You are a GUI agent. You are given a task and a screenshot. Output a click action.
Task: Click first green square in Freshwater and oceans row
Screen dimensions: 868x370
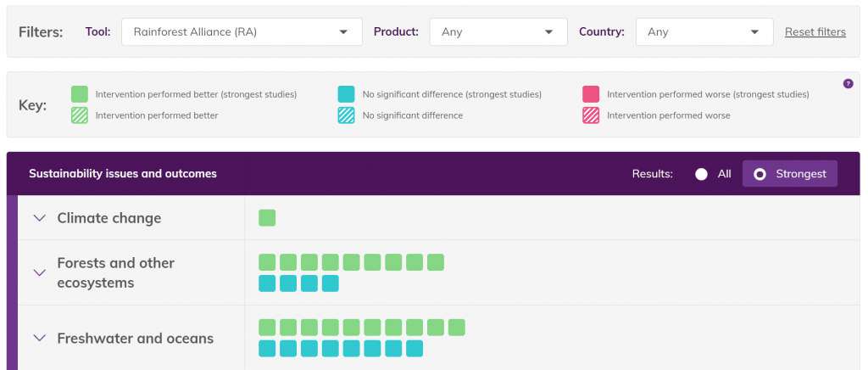[267, 328]
